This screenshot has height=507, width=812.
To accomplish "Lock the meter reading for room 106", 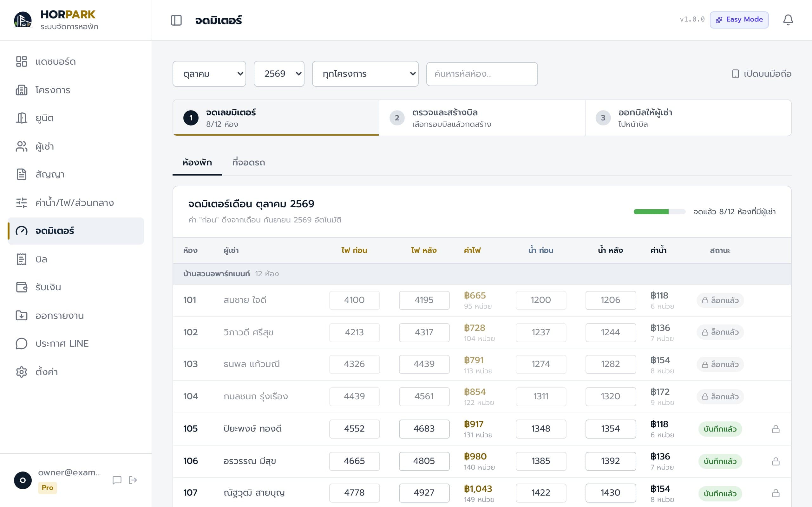I will (776, 461).
